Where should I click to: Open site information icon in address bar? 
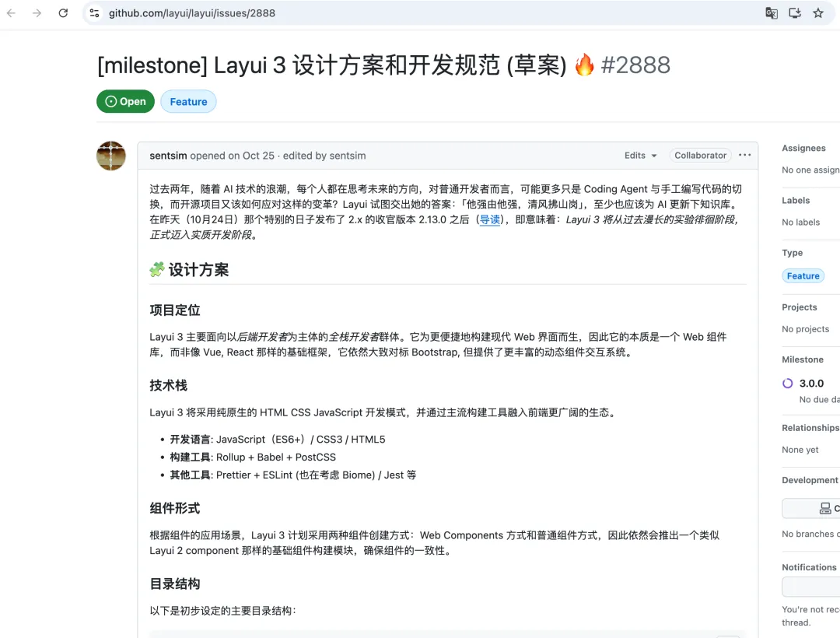(94, 13)
